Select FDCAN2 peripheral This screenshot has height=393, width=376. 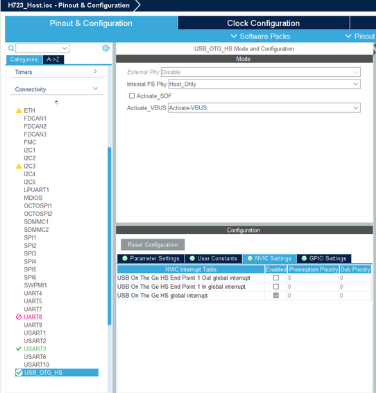(x=35, y=126)
